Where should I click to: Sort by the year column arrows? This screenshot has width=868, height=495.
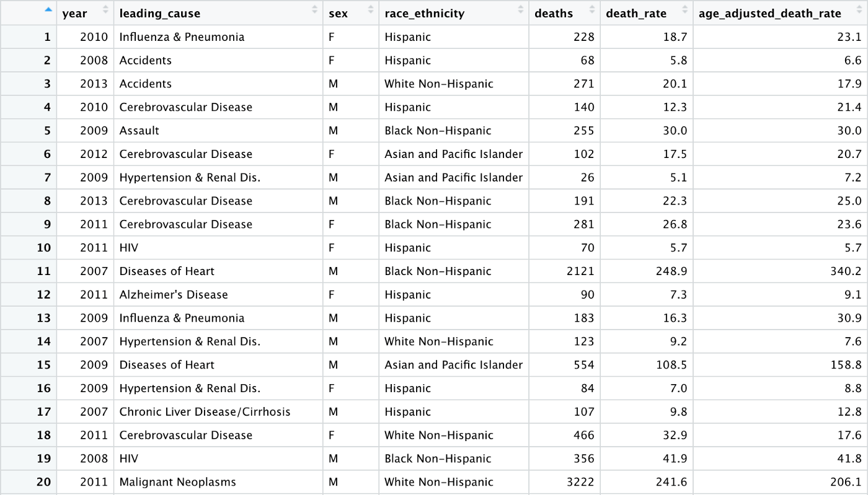(105, 10)
